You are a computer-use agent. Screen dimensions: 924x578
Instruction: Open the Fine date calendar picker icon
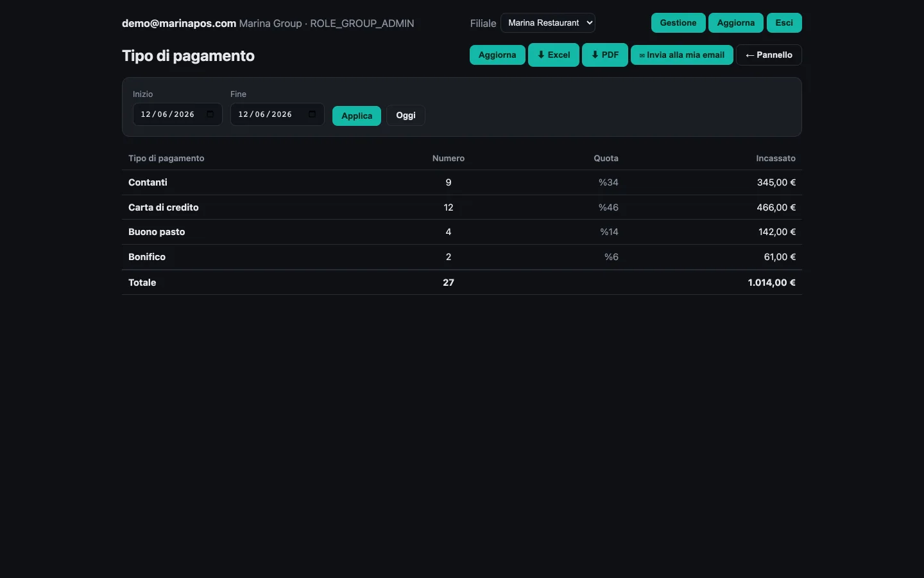[x=312, y=114]
